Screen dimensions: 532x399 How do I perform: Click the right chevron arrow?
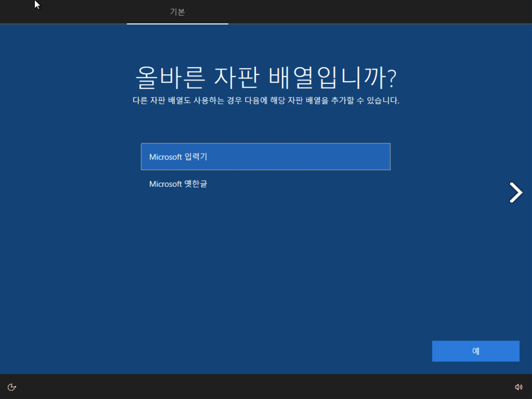(515, 192)
